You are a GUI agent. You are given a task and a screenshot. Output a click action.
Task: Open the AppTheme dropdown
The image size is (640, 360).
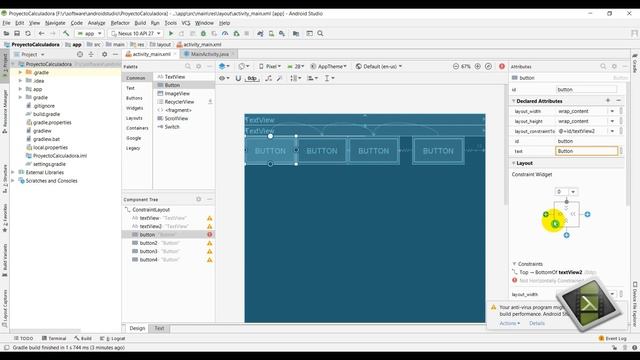pos(329,66)
